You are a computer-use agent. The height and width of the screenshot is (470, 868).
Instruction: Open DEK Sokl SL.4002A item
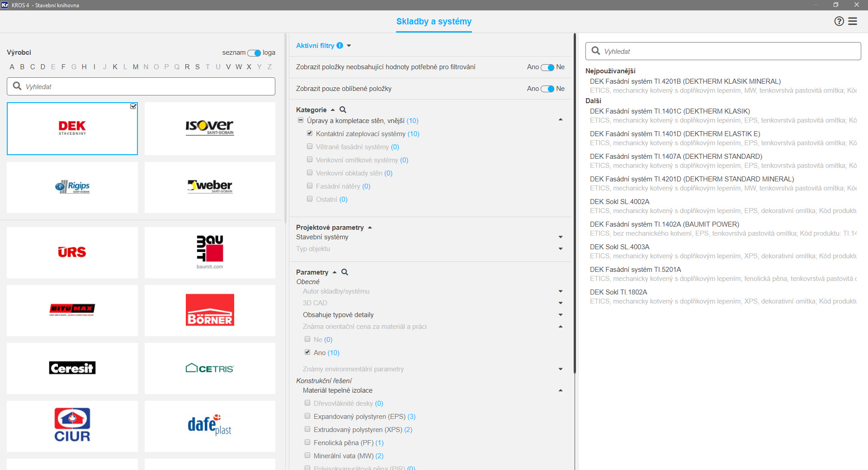click(619, 202)
